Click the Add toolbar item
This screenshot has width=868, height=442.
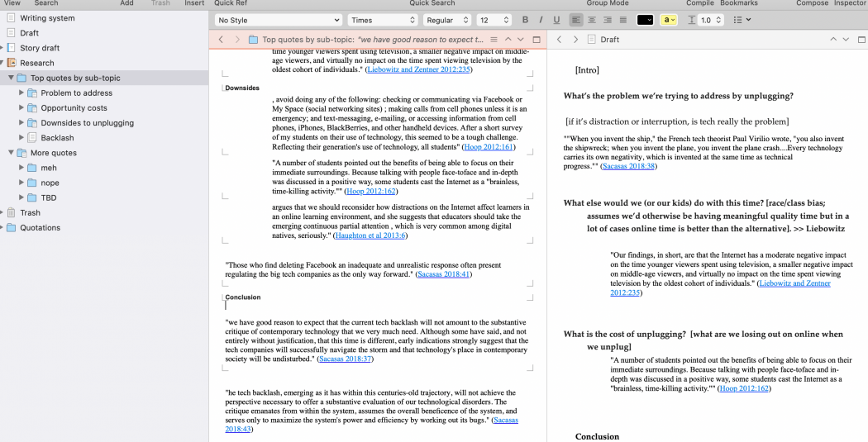pyautogui.click(x=126, y=2)
